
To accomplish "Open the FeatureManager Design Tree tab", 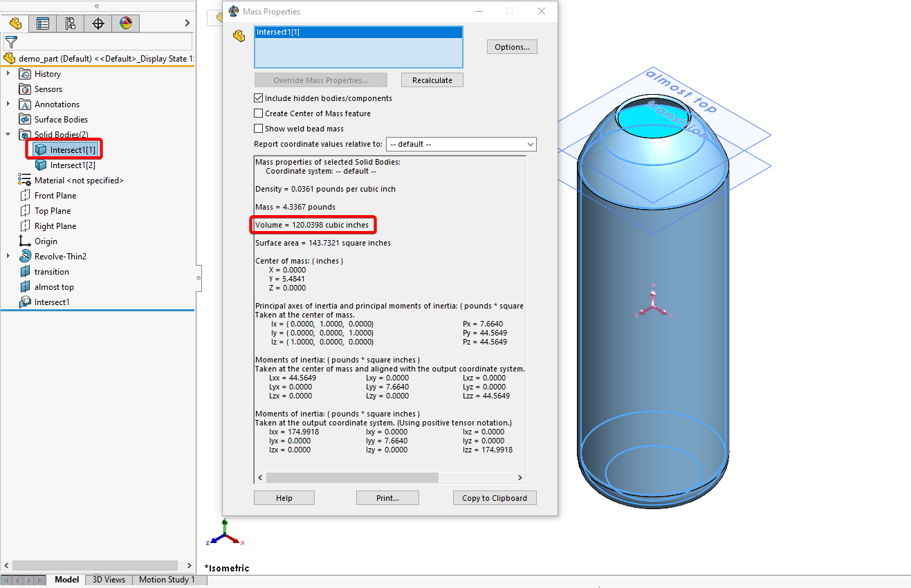I will point(15,24).
